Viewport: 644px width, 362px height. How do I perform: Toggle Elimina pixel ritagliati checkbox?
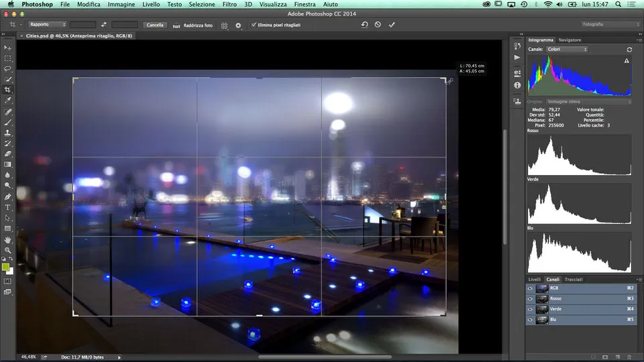254,25
